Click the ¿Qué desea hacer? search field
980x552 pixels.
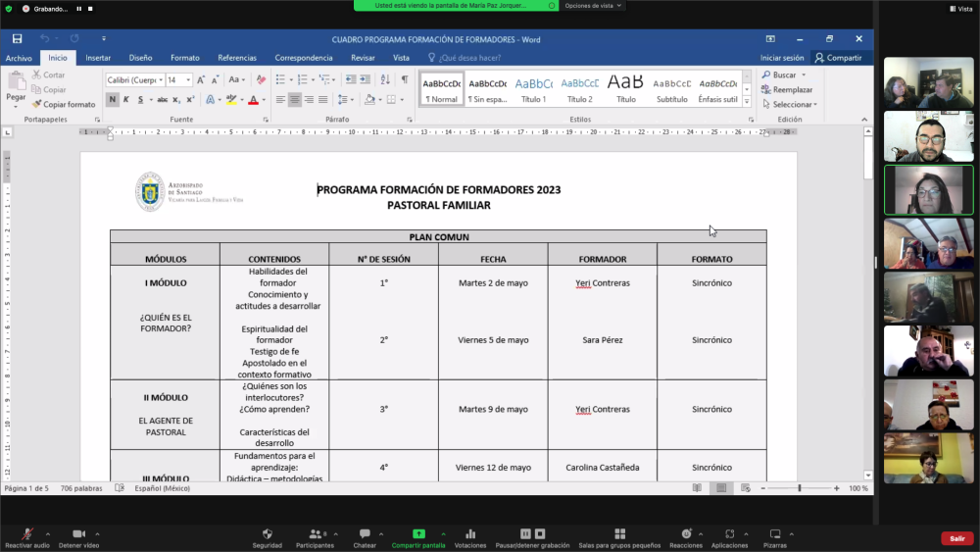465,58
